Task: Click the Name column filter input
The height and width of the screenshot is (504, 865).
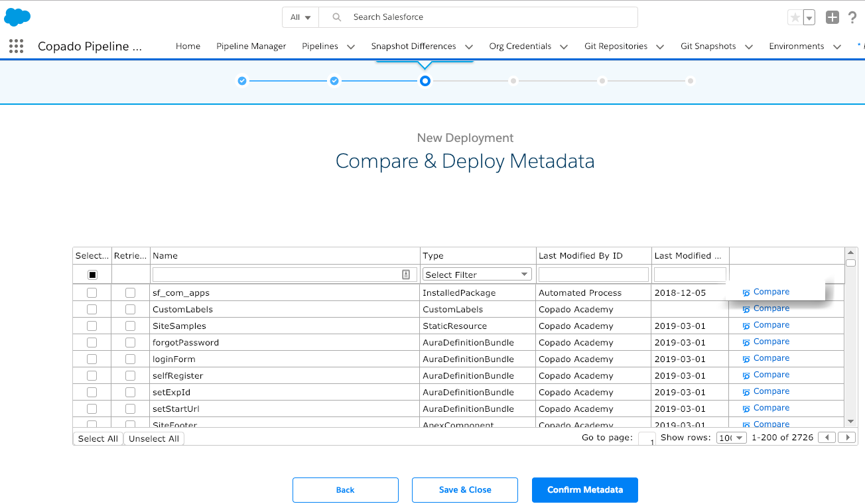Action: tap(285, 275)
